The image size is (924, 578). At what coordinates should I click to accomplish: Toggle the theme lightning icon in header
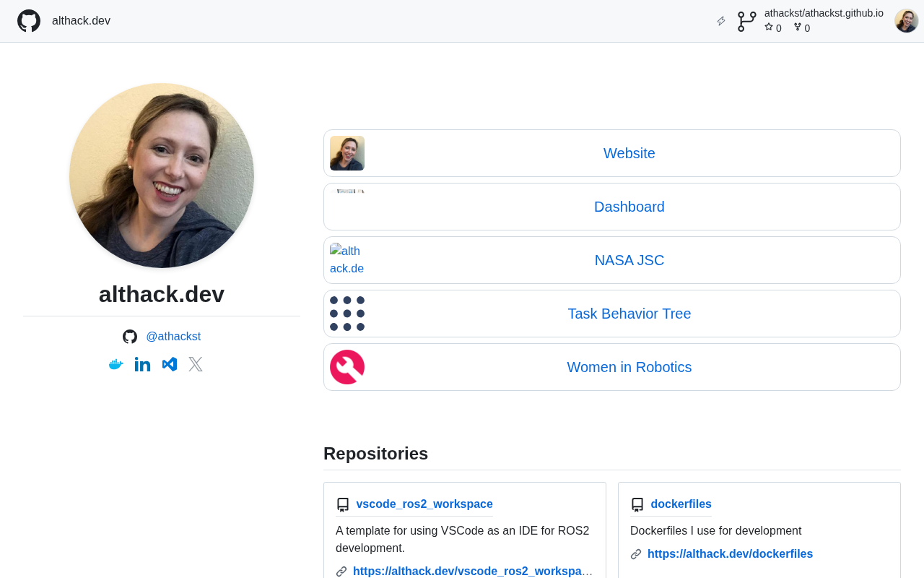(x=720, y=21)
